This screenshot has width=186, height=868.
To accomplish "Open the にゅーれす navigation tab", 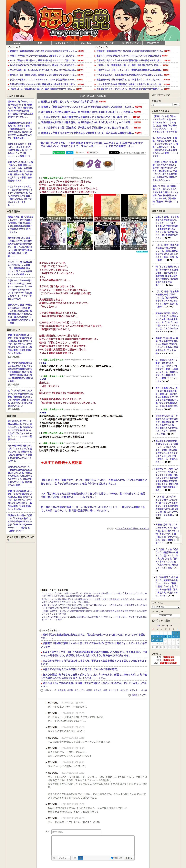I will pos(108,43).
